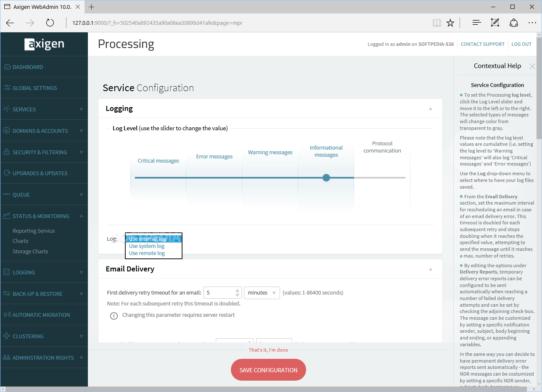542x392 pixels.
Task: Click the browser Share icon
Action: click(513, 23)
